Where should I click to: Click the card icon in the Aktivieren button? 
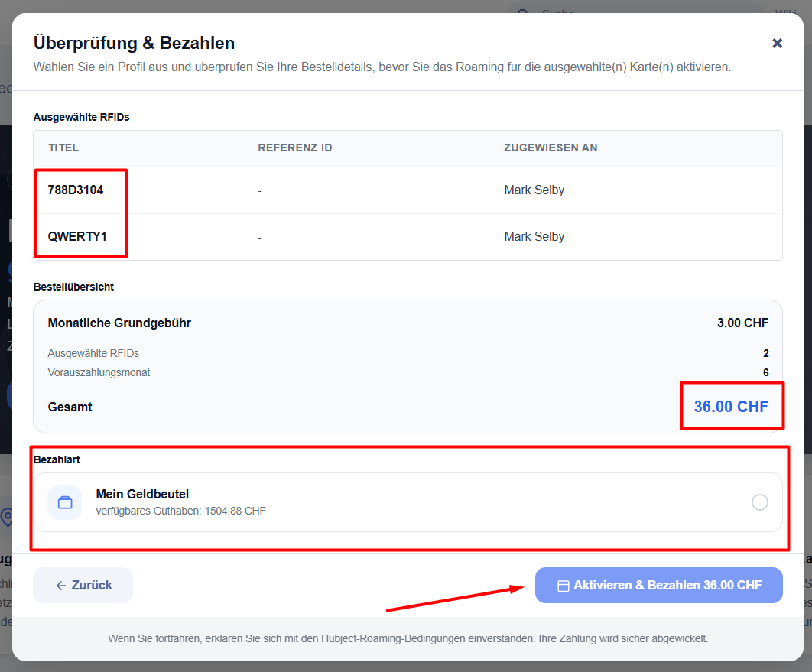(x=563, y=586)
